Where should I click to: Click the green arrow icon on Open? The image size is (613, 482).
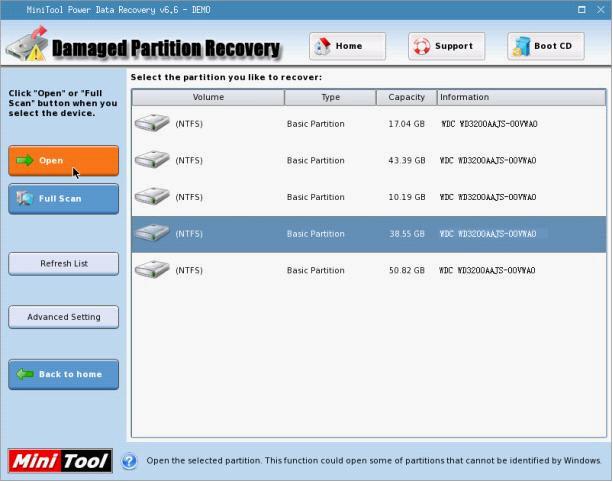tap(25, 160)
